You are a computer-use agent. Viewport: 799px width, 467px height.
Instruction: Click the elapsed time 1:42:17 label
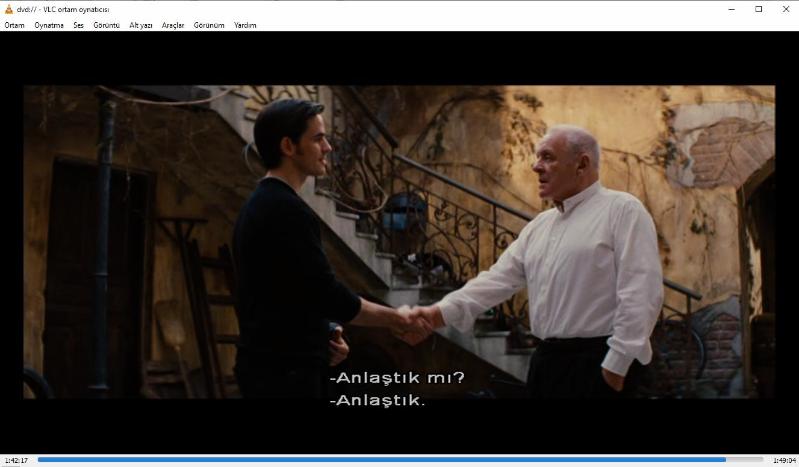[16, 460]
